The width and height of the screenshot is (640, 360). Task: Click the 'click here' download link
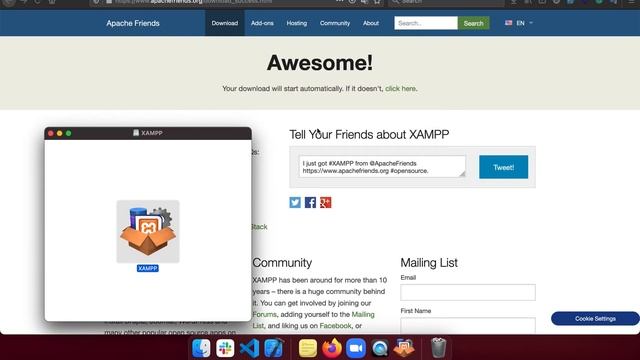(x=400, y=89)
